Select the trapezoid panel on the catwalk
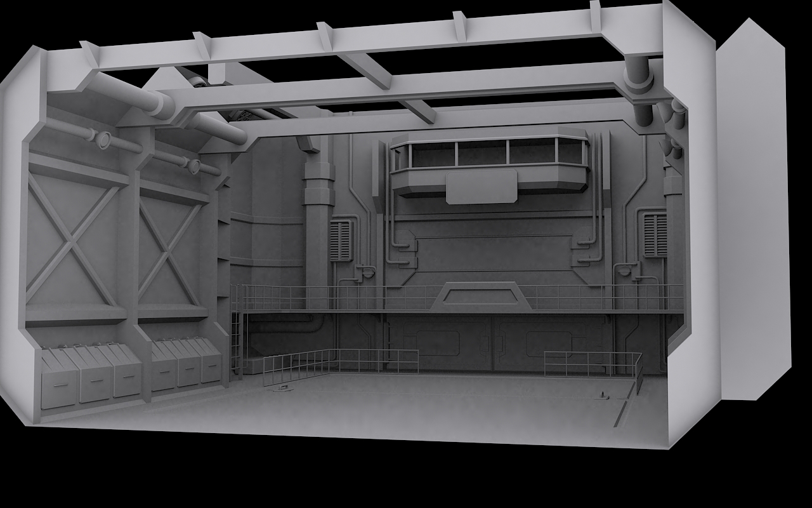The image size is (812, 508). pyautogui.click(x=481, y=297)
